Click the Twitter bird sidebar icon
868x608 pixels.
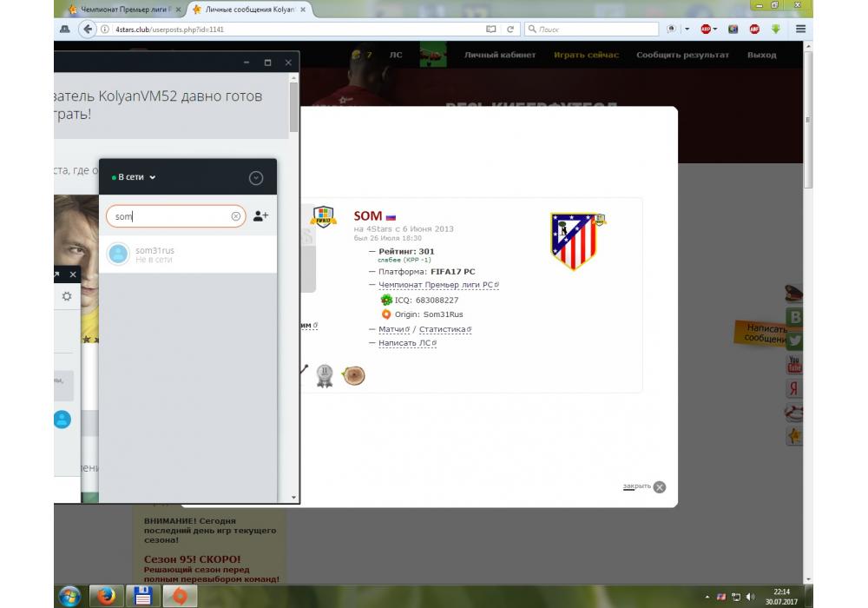[794, 341]
